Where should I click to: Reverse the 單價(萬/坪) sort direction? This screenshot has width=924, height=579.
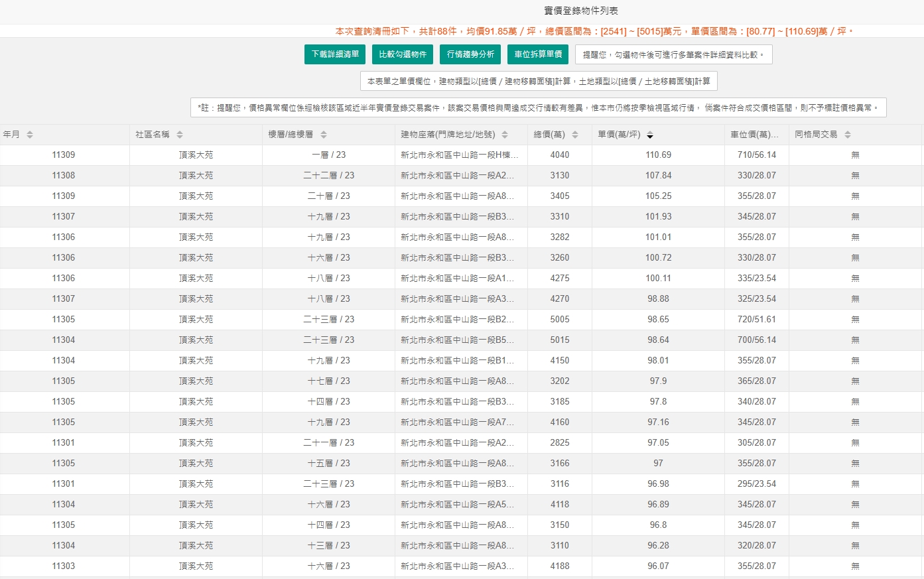tap(649, 134)
